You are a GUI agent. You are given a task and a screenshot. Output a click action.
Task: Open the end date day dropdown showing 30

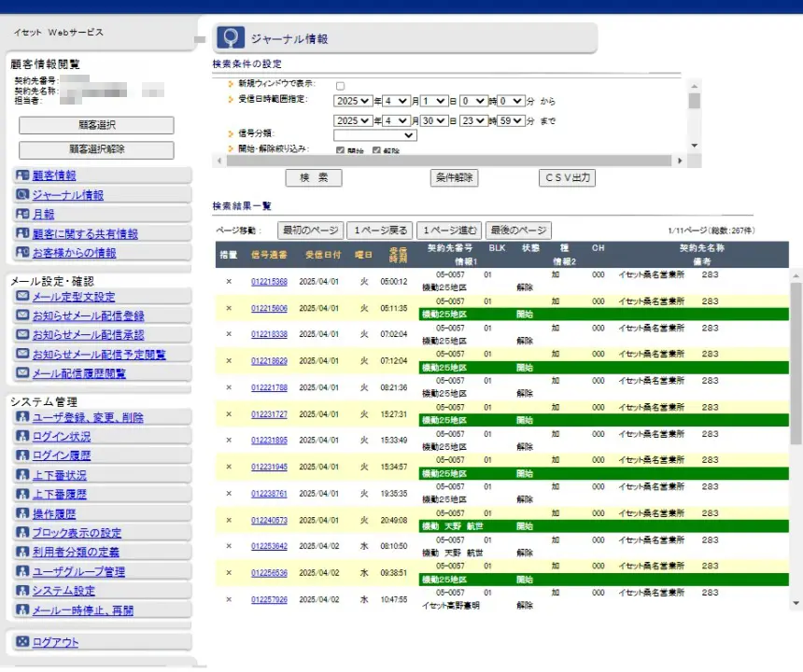(x=433, y=121)
